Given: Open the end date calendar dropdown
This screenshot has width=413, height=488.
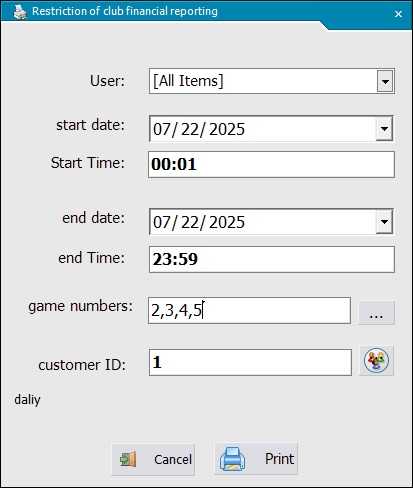Looking at the screenshot, I should (x=384, y=221).
